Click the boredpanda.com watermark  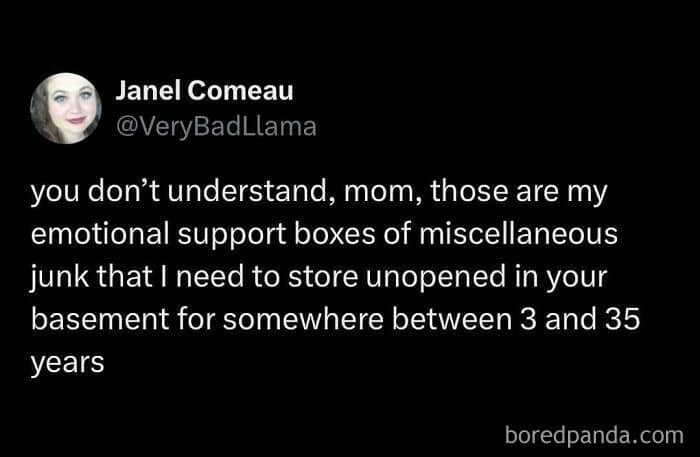coord(594,435)
